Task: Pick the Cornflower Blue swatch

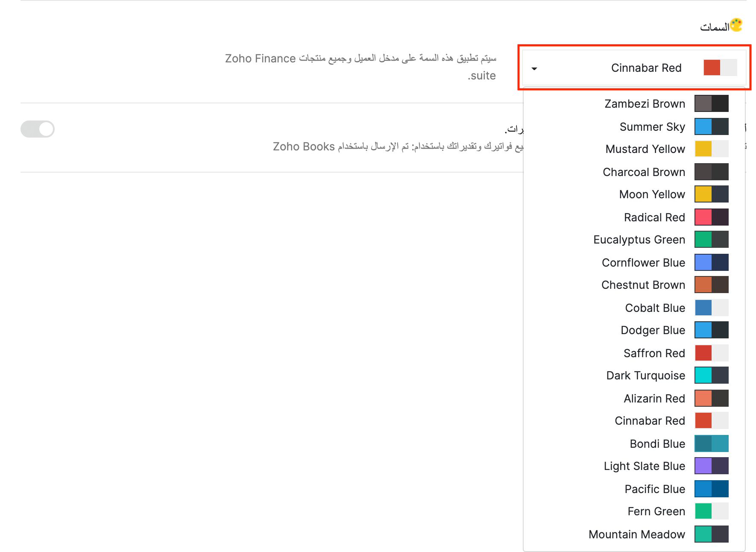Action: click(711, 263)
